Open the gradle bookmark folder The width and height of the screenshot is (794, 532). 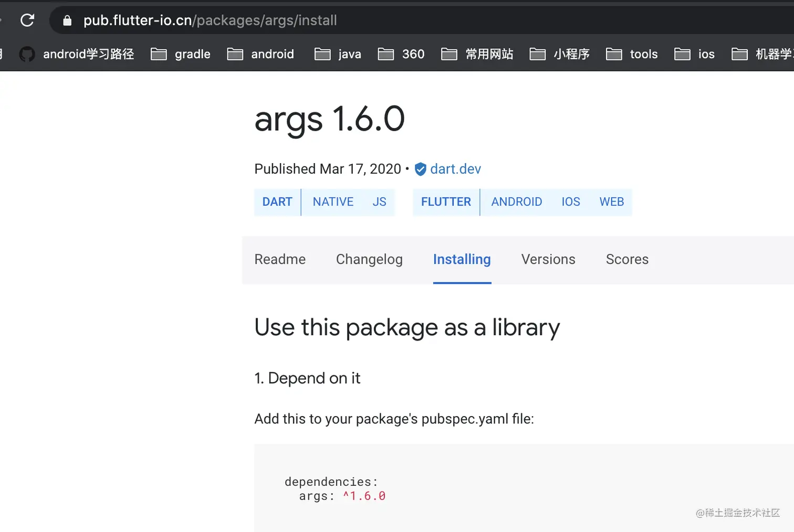point(181,54)
